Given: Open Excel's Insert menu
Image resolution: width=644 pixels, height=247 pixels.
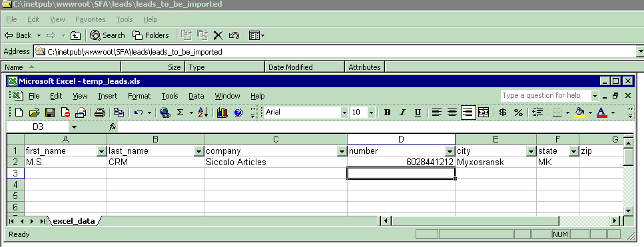Looking at the screenshot, I should 108,96.
